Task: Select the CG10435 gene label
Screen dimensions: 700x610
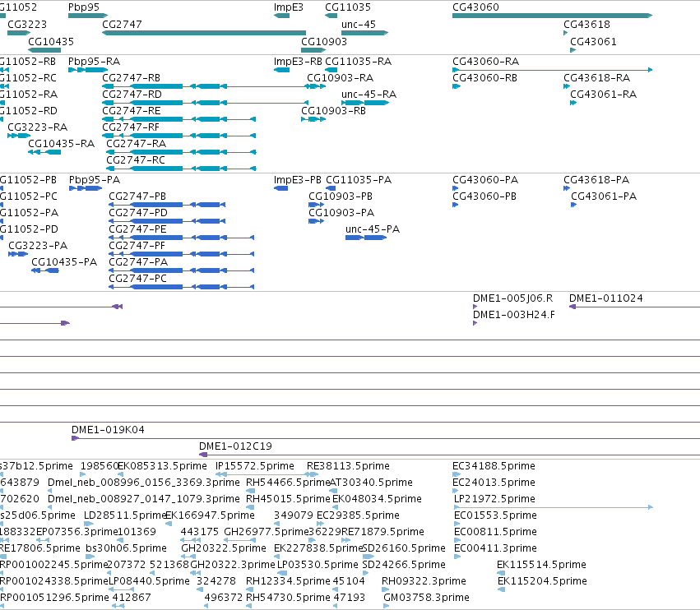Action: click(51, 42)
